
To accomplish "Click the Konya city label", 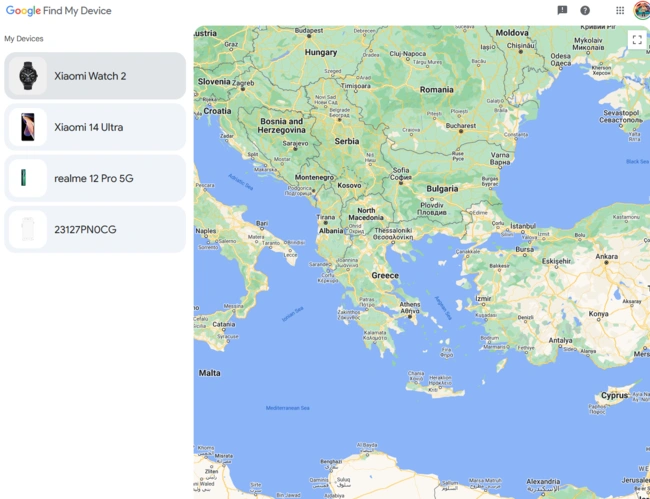I will click(x=599, y=314).
